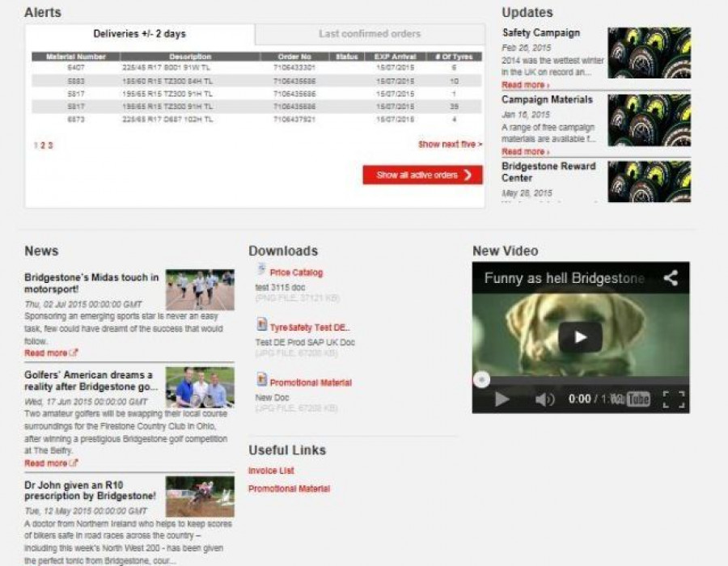Click the Promotional Material download file icon
The width and height of the screenshot is (728, 566).
pyautogui.click(x=262, y=379)
